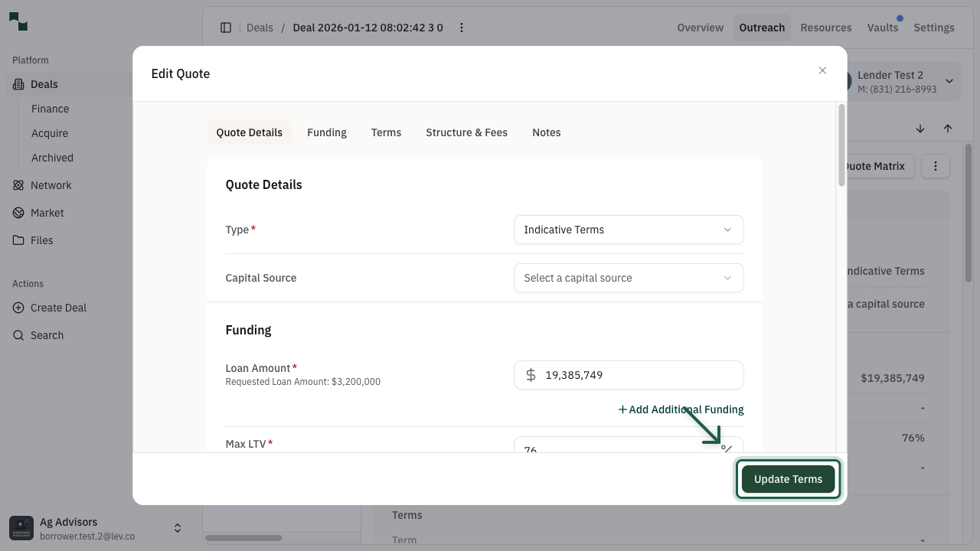Click inside the Loan Amount field
This screenshot has height=551, width=980.
click(x=628, y=375)
